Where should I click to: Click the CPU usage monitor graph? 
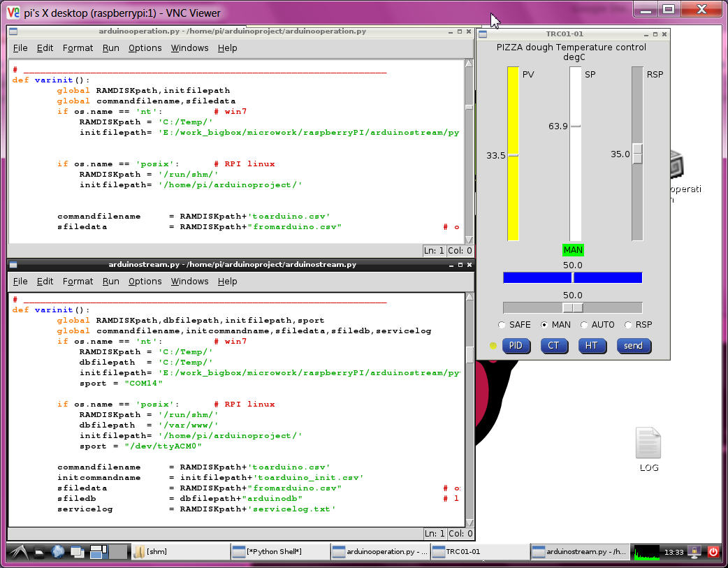tap(647, 552)
